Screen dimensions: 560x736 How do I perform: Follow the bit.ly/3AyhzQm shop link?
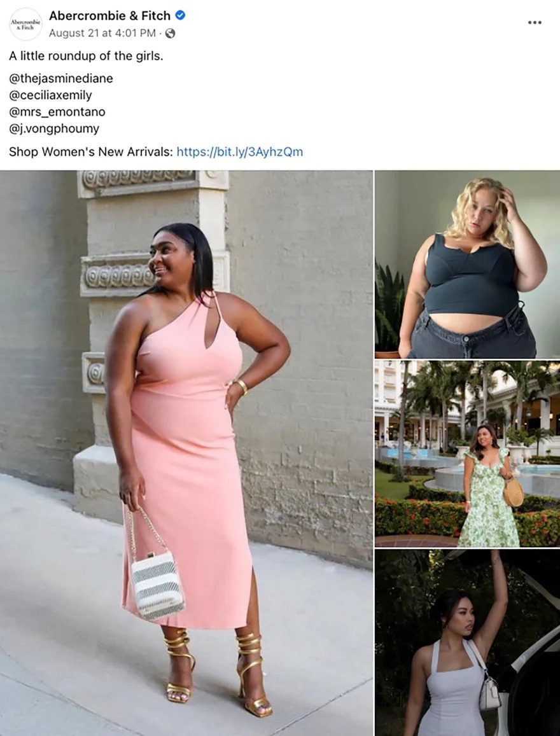tap(240, 152)
